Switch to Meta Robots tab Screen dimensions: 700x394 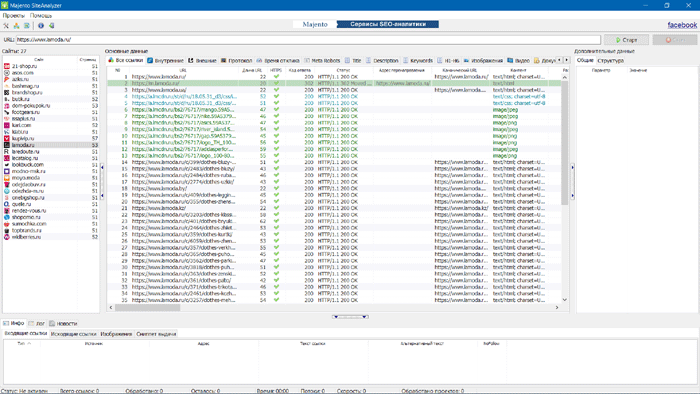click(x=322, y=60)
